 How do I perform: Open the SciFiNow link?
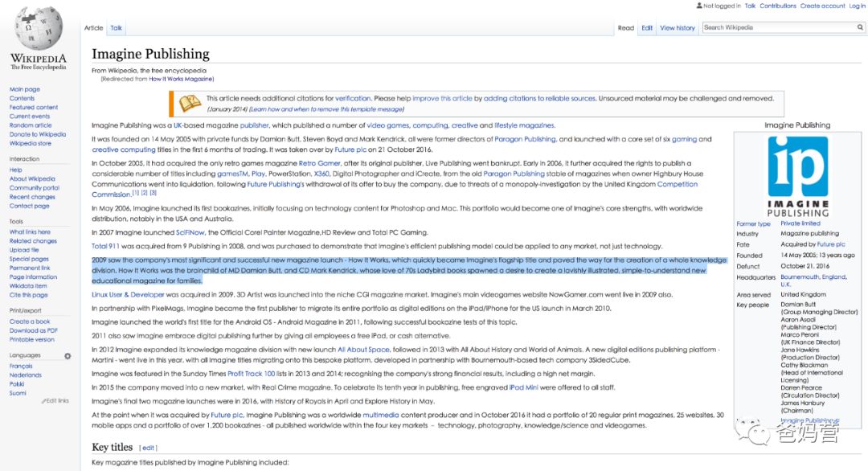(x=190, y=232)
